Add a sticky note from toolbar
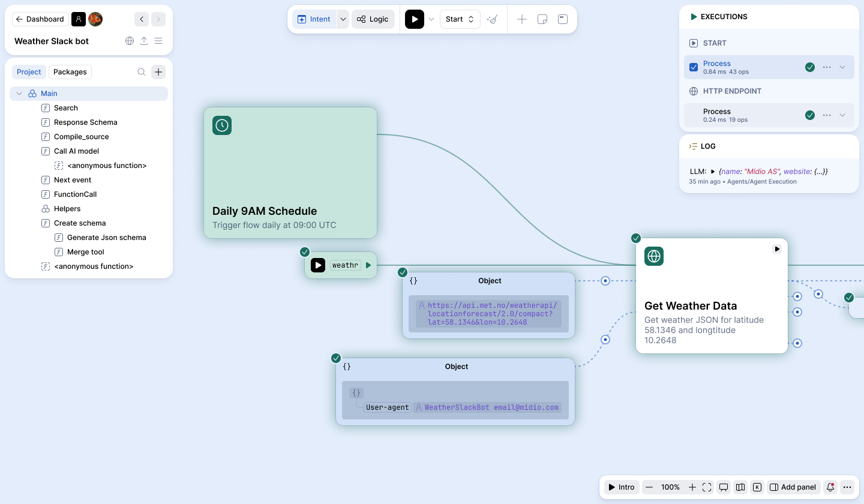Screen dimensions: 864x504 [x=542, y=19]
